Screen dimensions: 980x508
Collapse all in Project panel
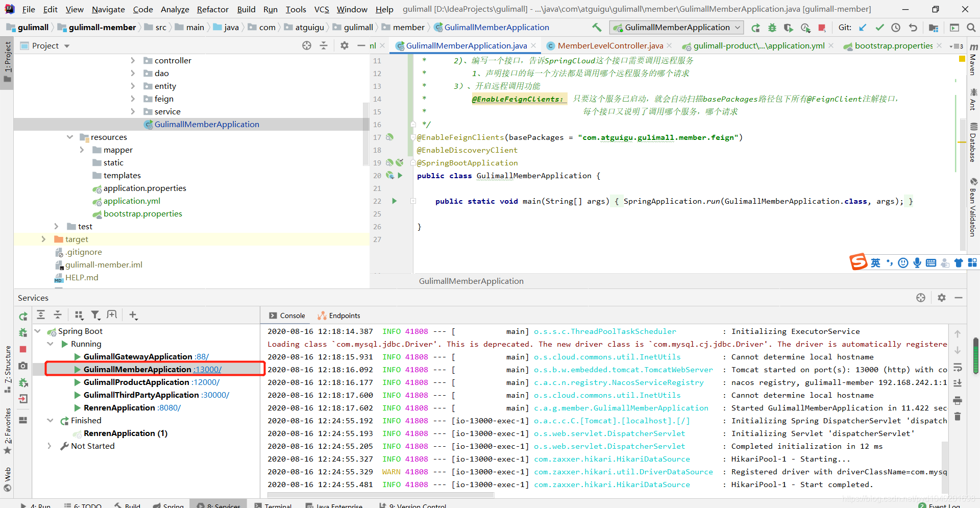coord(324,45)
